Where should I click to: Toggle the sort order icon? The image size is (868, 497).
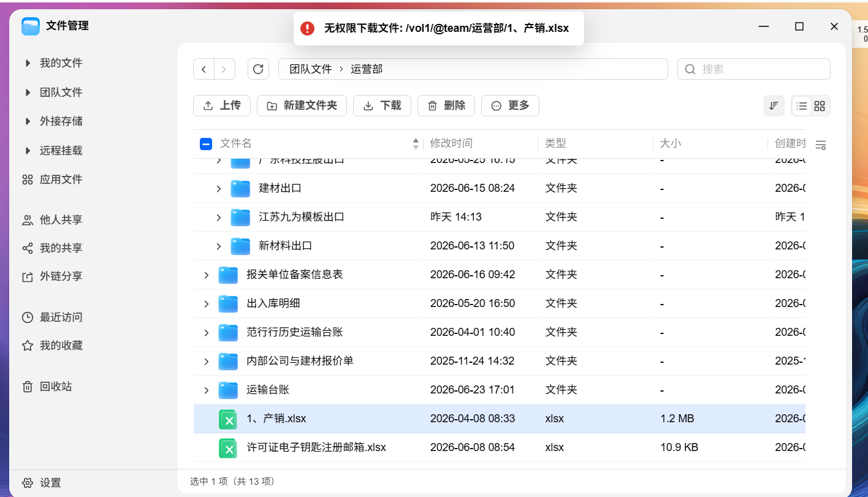[774, 105]
